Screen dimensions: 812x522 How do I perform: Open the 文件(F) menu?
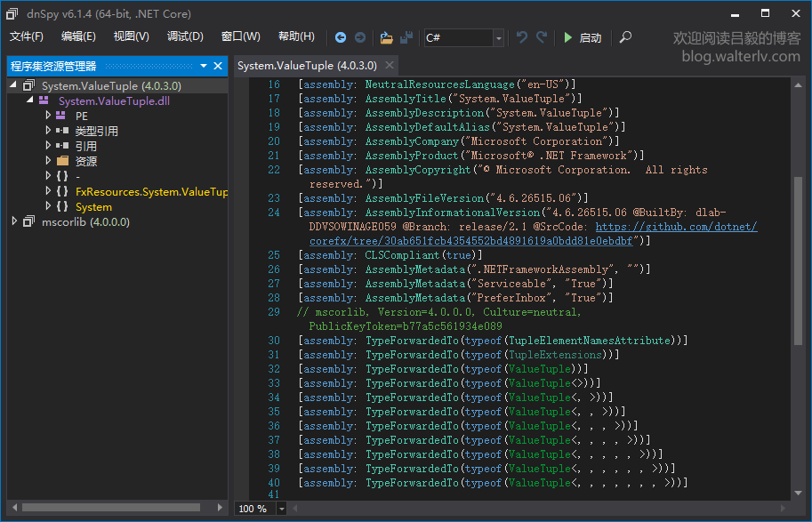pyautogui.click(x=27, y=36)
